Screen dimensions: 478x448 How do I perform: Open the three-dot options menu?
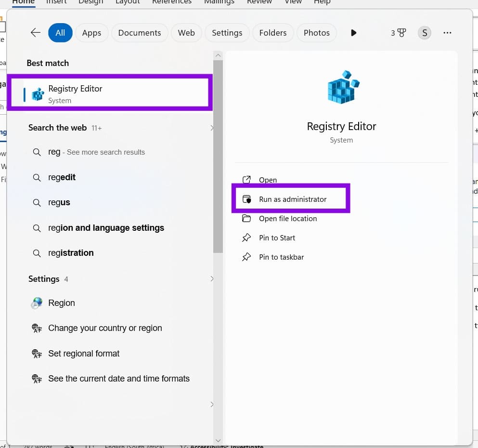click(x=447, y=33)
